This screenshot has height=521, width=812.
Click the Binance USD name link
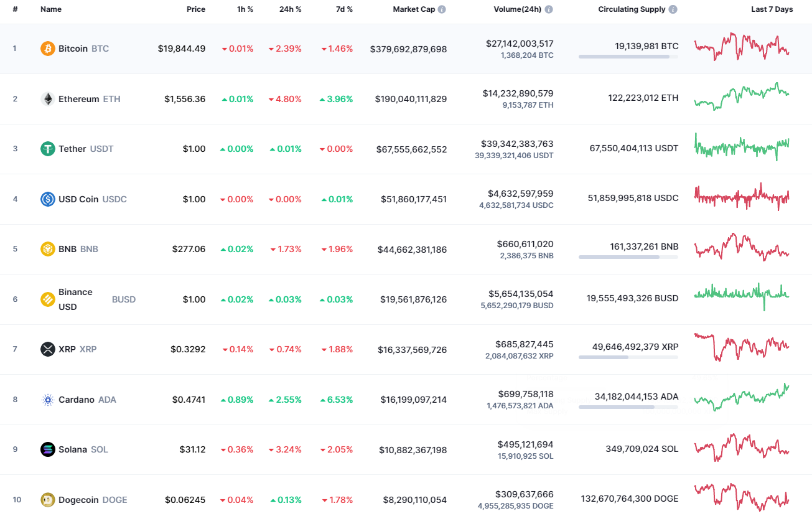[75, 298]
